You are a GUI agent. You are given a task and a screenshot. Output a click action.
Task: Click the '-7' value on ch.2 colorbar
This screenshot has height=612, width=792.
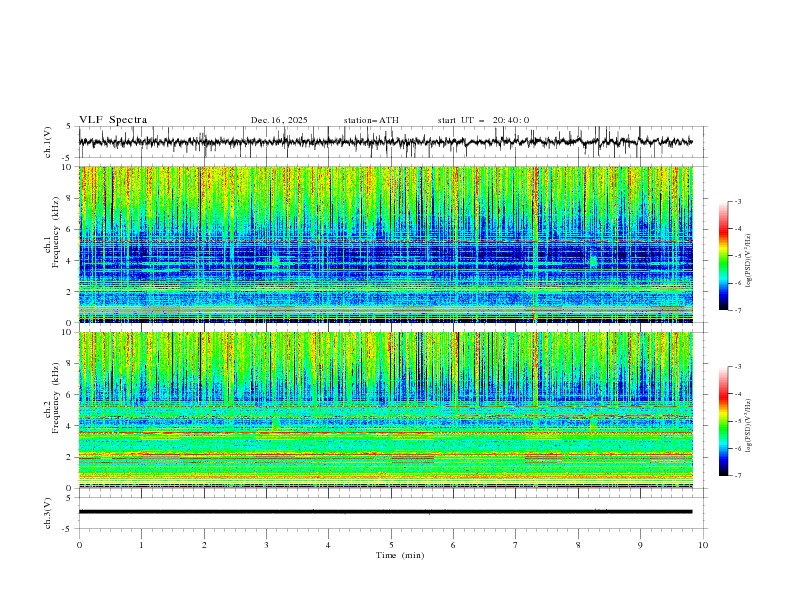coord(737,475)
